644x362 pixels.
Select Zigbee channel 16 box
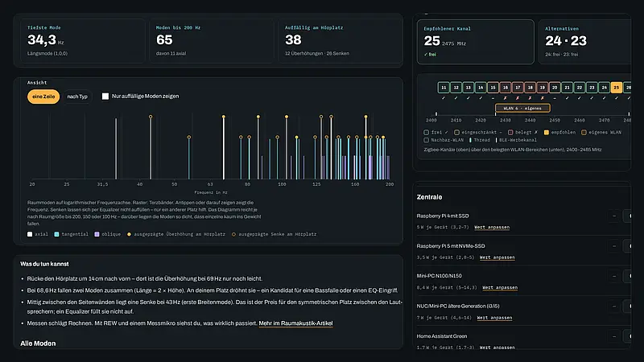coord(506,88)
